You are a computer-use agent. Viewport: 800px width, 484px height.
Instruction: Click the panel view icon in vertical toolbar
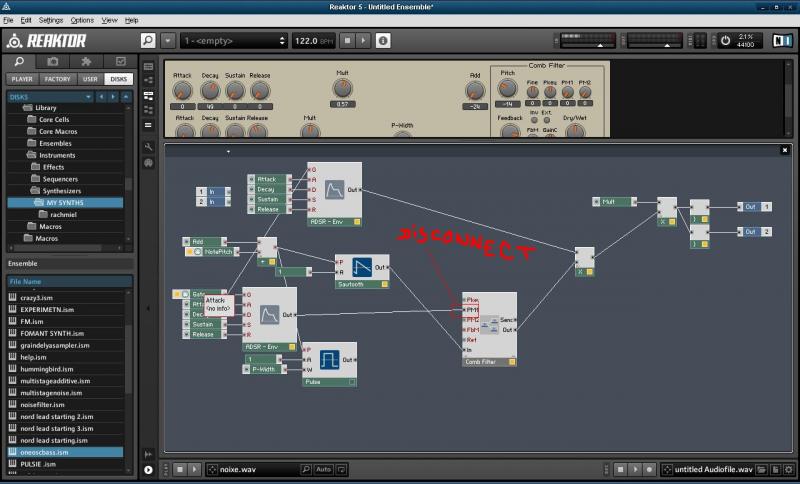pos(148,66)
